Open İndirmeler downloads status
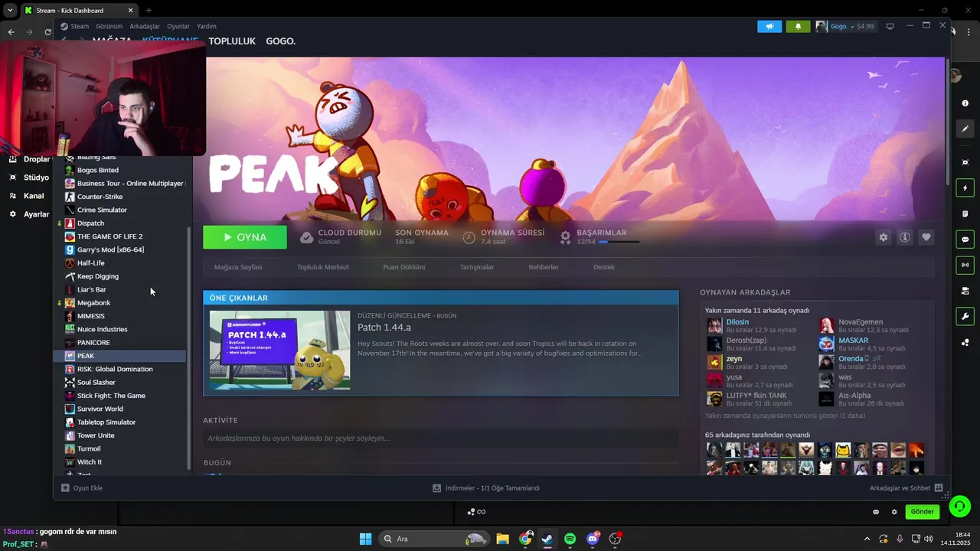980x551 pixels. 486,488
